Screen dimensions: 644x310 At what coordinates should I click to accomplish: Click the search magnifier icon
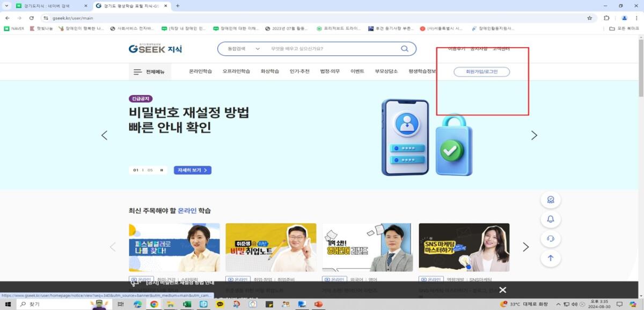(405, 49)
